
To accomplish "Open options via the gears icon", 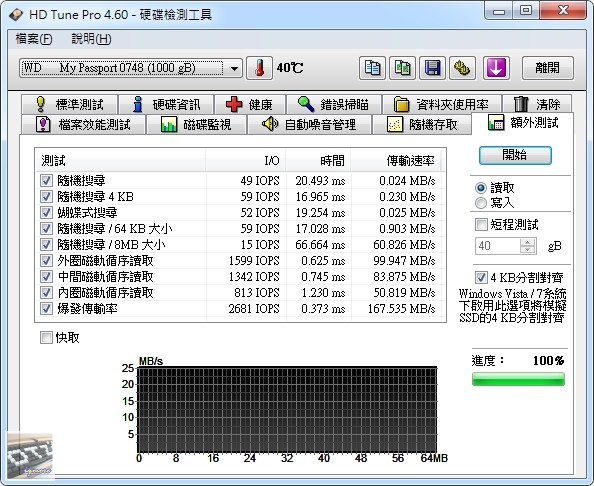I will (x=462, y=68).
